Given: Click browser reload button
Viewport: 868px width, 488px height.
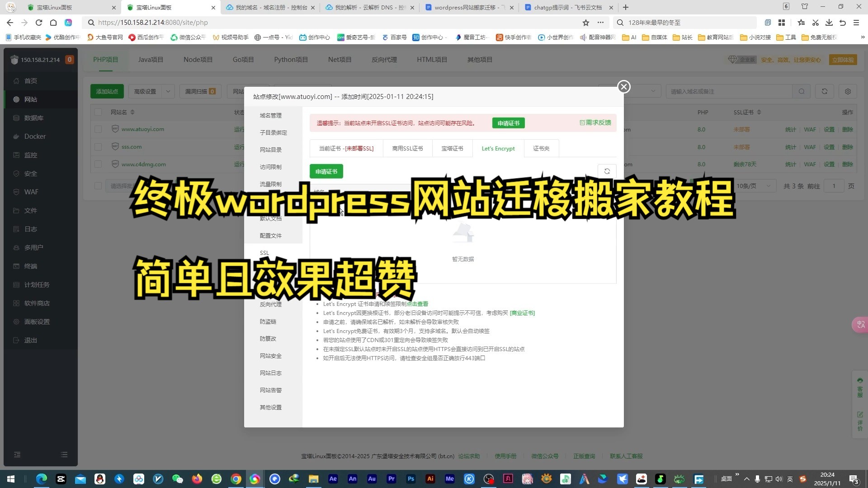Looking at the screenshot, I should tap(39, 23).
